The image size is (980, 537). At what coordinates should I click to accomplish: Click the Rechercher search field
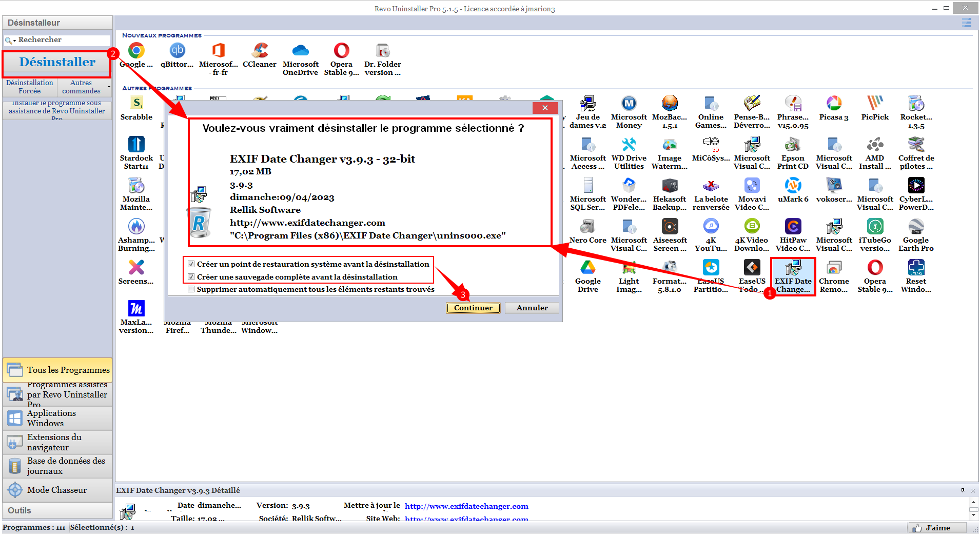coord(63,40)
